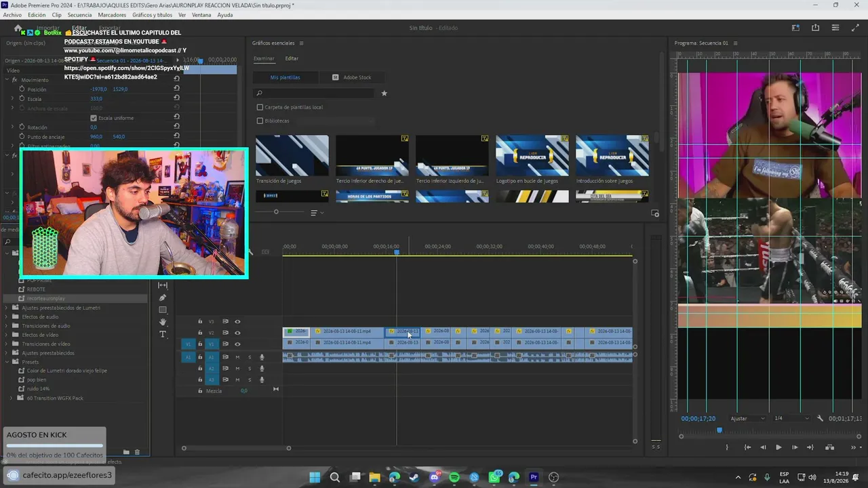Select the Pen tool
This screenshot has height=488, width=868.
pyautogui.click(x=163, y=298)
